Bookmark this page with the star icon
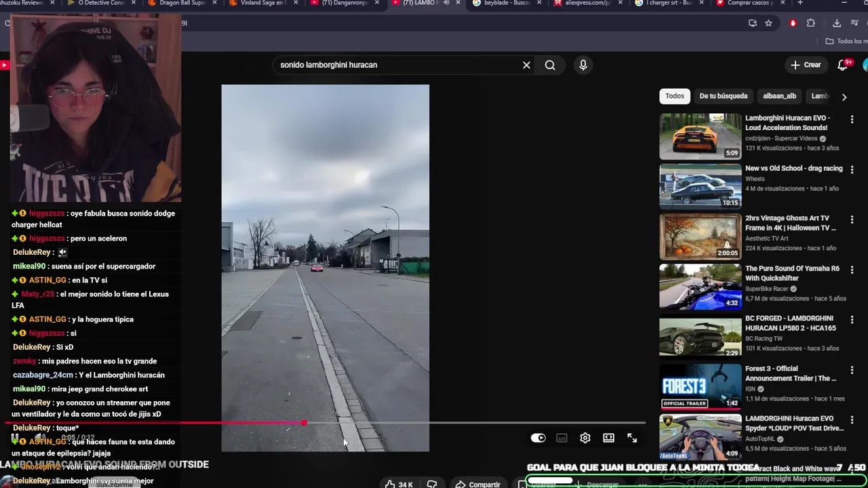Viewport: 868px width, 488px height. pos(768,23)
